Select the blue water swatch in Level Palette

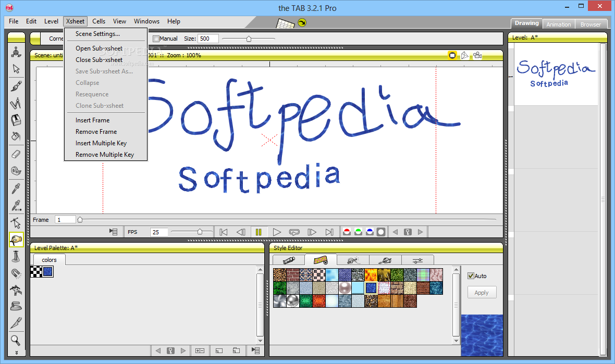coord(47,271)
